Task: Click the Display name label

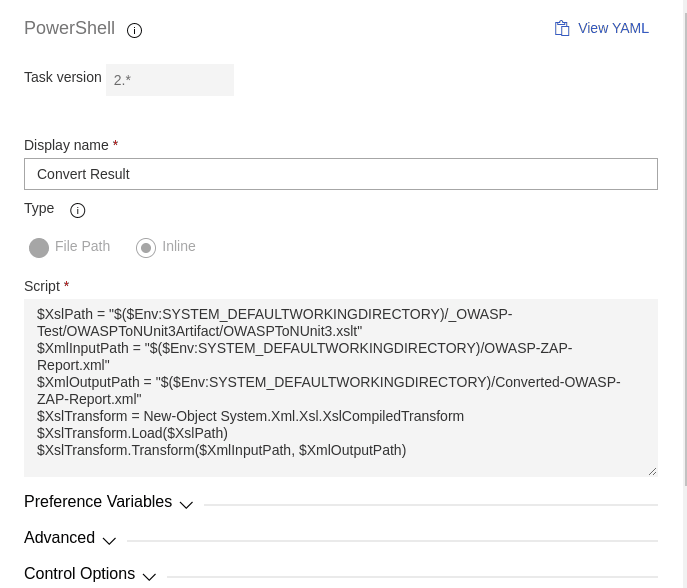Action: 66,145
